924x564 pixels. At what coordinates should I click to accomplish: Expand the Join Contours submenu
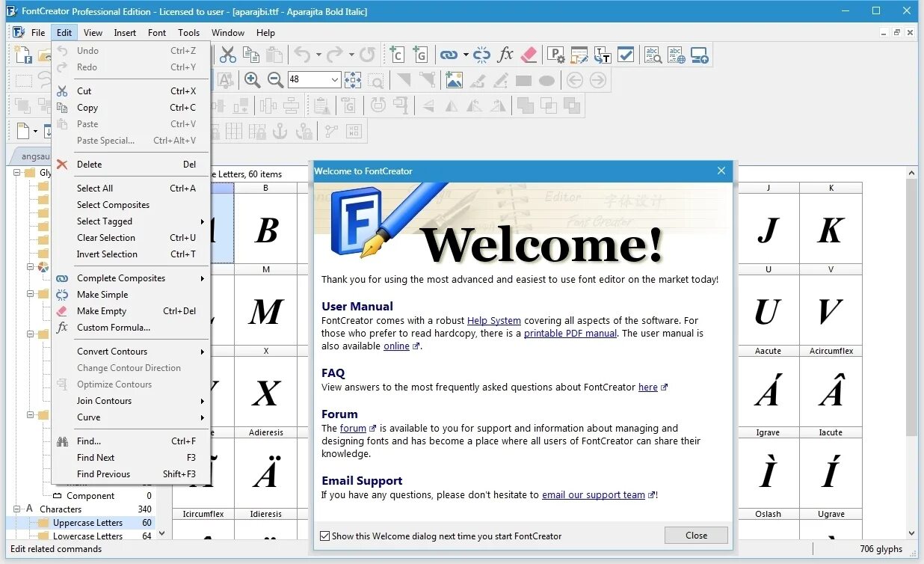pyautogui.click(x=131, y=401)
